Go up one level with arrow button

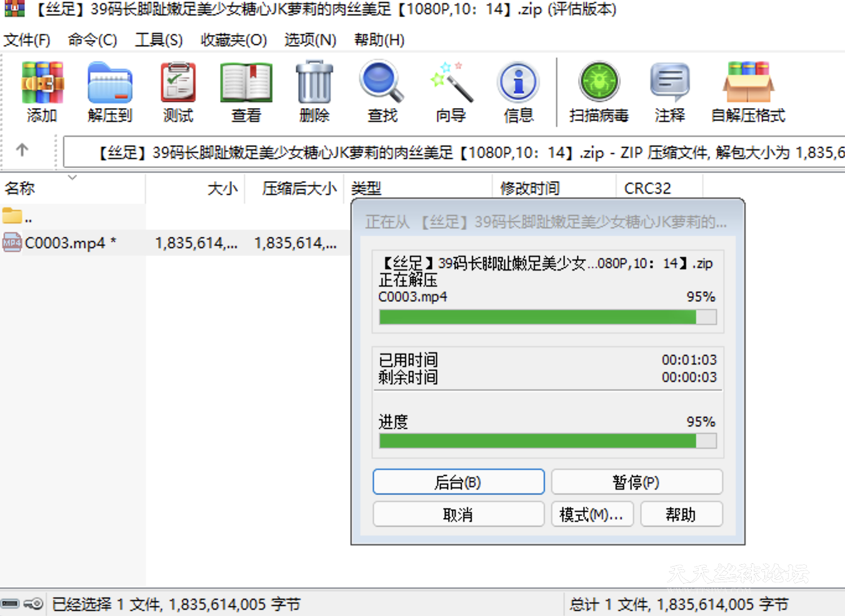(x=22, y=150)
